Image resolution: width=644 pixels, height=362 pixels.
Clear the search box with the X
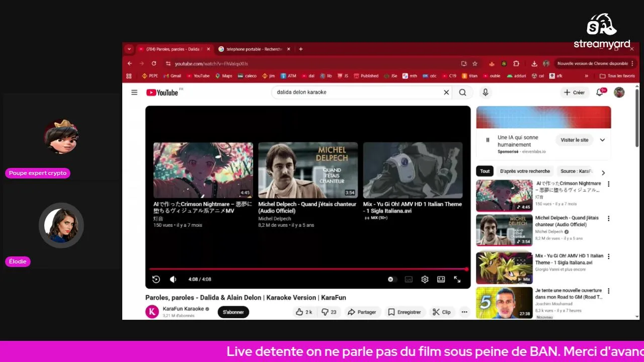[x=446, y=93]
